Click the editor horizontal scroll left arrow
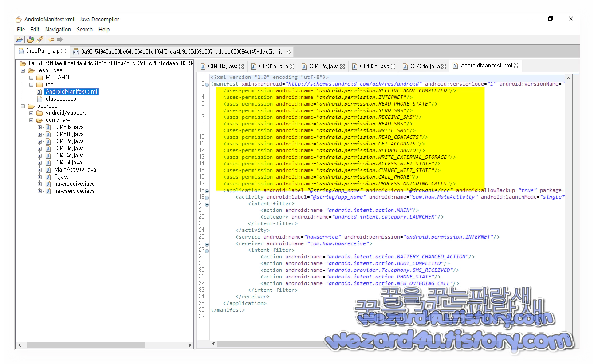The image size is (594, 364). coord(213,344)
